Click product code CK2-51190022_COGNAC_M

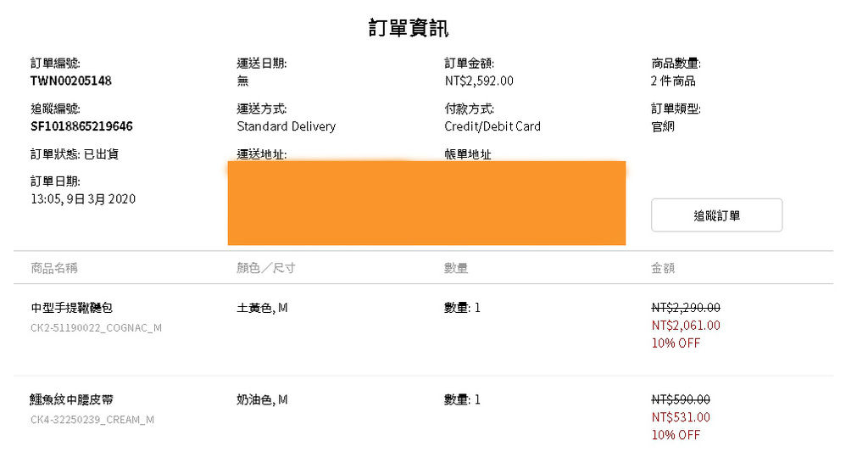point(97,328)
